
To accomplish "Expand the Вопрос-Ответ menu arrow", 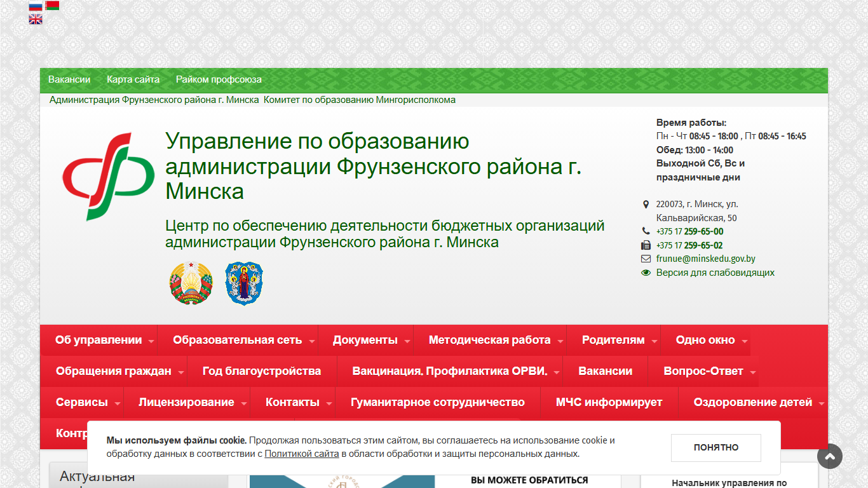I will [753, 372].
